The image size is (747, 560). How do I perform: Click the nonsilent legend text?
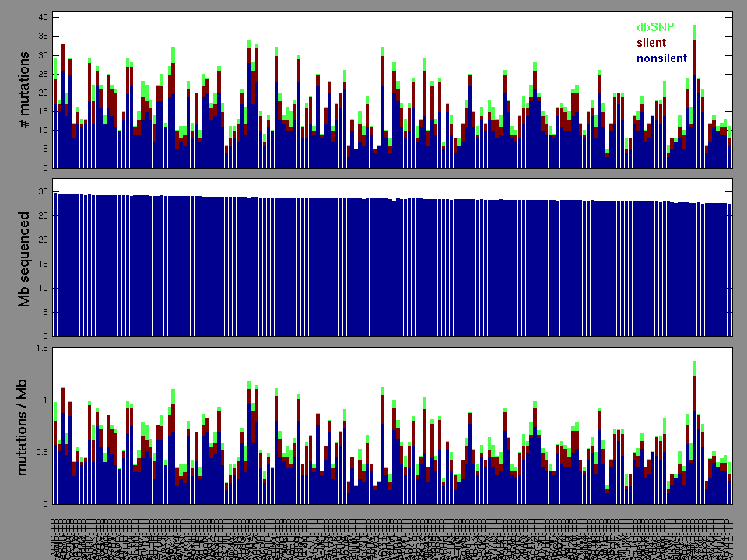[x=661, y=58]
